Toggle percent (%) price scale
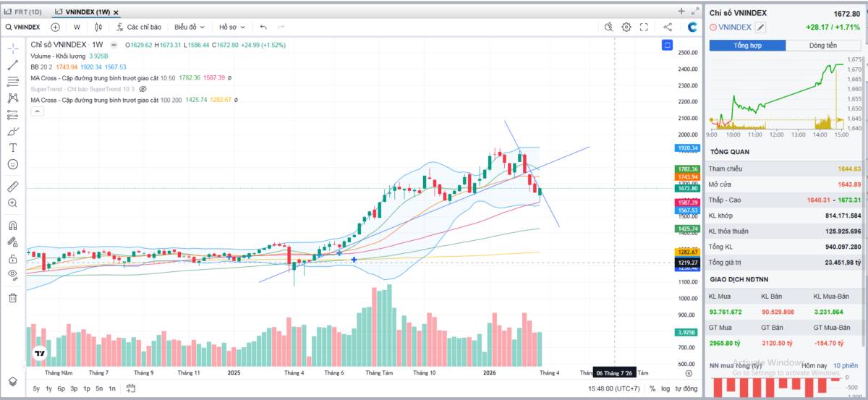 [652, 389]
